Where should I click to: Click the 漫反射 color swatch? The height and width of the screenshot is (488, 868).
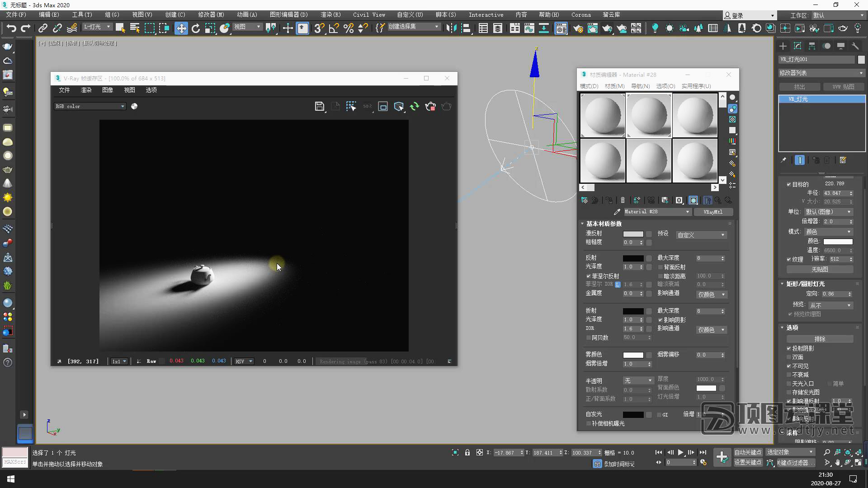tap(633, 234)
